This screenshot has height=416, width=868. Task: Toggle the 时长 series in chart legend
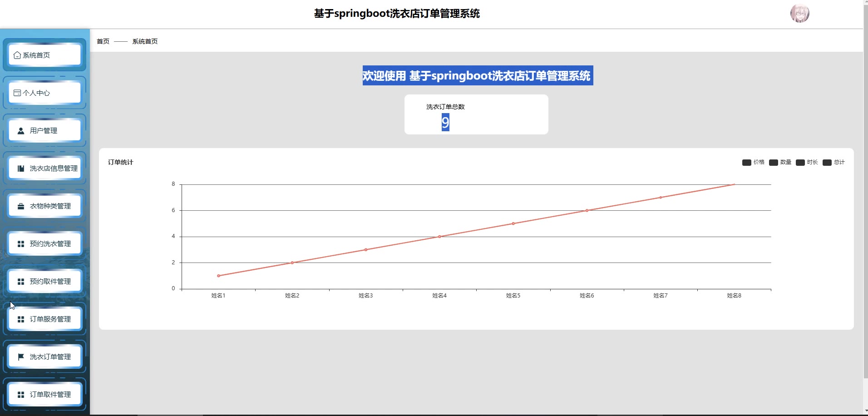tap(807, 162)
